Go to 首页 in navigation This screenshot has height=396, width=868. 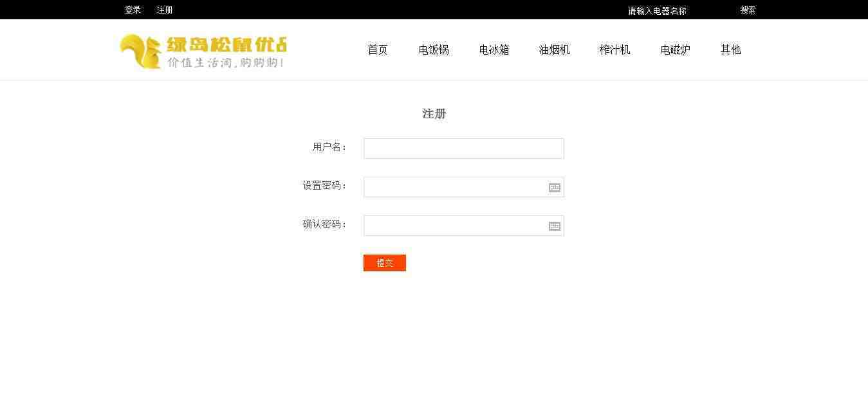click(378, 50)
